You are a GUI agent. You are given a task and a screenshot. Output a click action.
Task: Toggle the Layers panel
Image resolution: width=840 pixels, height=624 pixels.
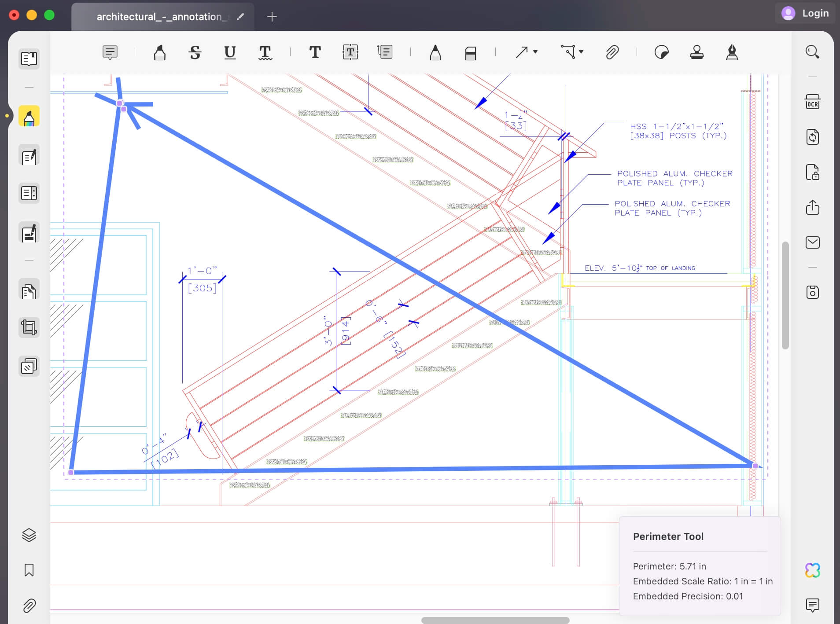(29, 535)
